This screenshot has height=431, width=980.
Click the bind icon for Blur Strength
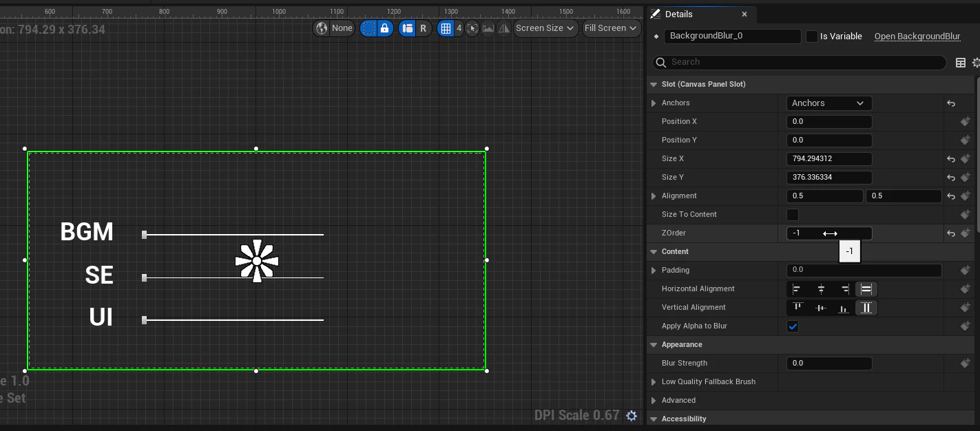coord(966,364)
